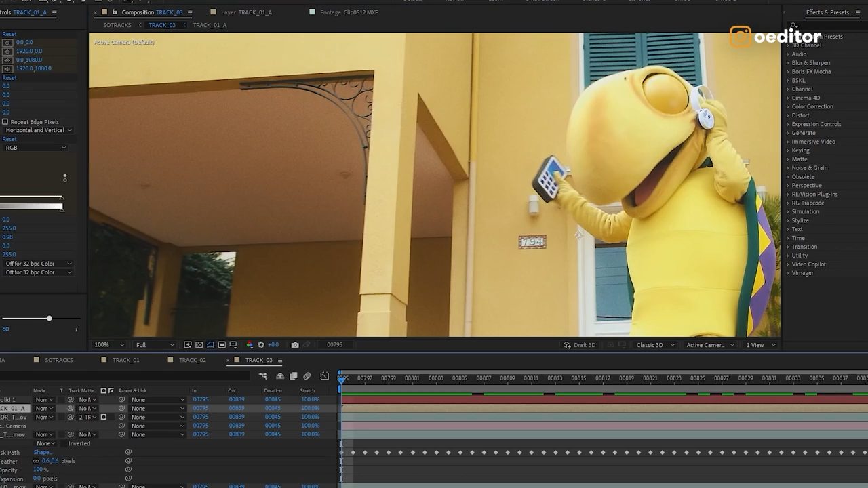Open the Effect Controls panel menu icon
The image size is (868, 488).
click(54, 12)
